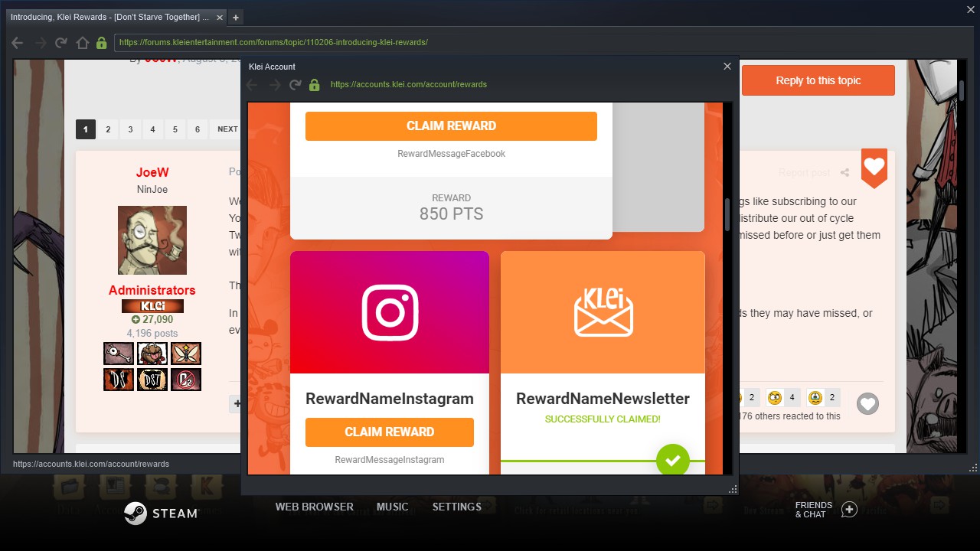Click the grey round heart like button

pos(867,403)
